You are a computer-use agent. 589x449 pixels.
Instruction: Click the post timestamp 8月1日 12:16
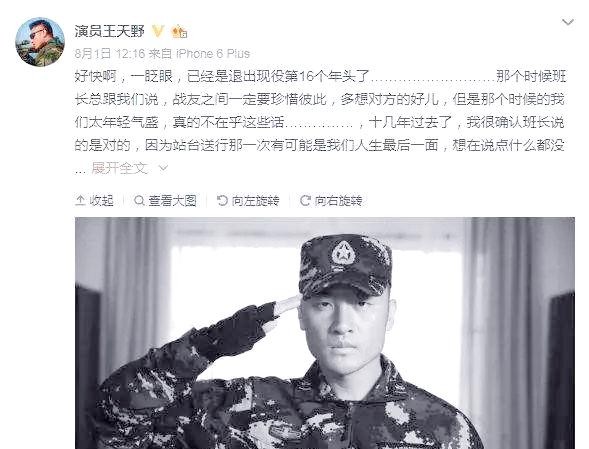110,54
